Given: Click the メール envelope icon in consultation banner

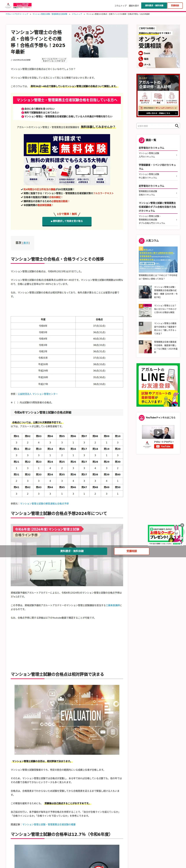Looking at the screenshot, I should [x=141, y=64].
